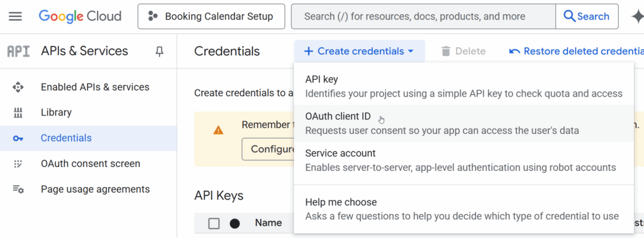Collapse the Create credentials dropdown

[359, 51]
